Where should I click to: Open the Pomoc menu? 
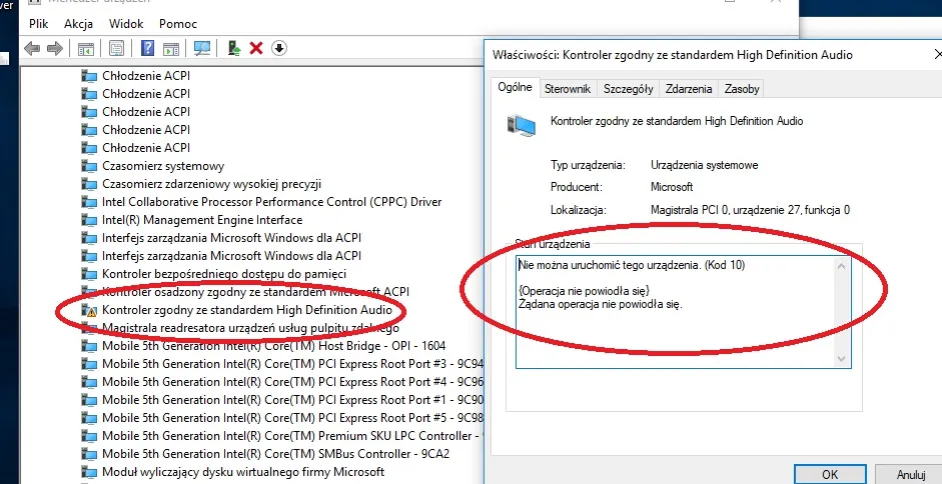click(x=178, y=24)
